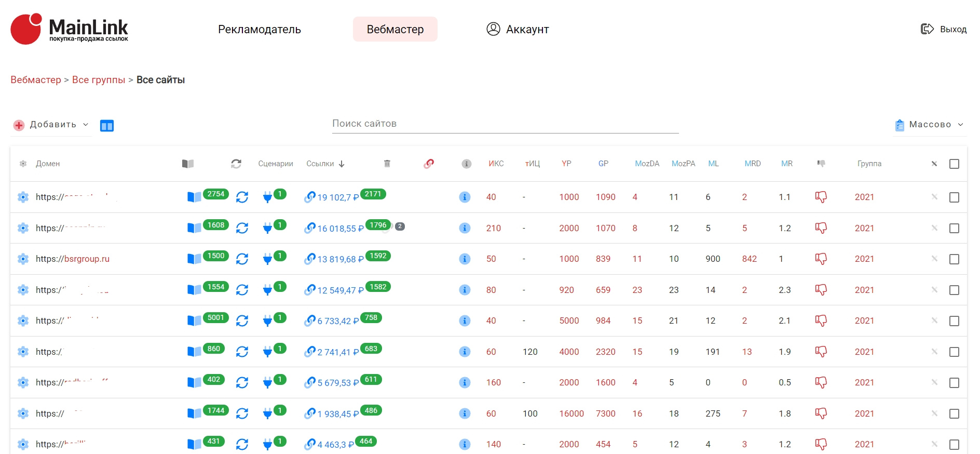This screenshot has width=980, height=454.
Task: Check the box for the bsrgroup.ru row
Action: [x=954, y=259]
